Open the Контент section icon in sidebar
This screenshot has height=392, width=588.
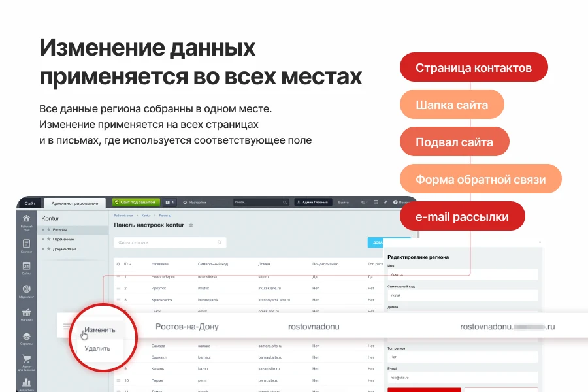point(26,244)
